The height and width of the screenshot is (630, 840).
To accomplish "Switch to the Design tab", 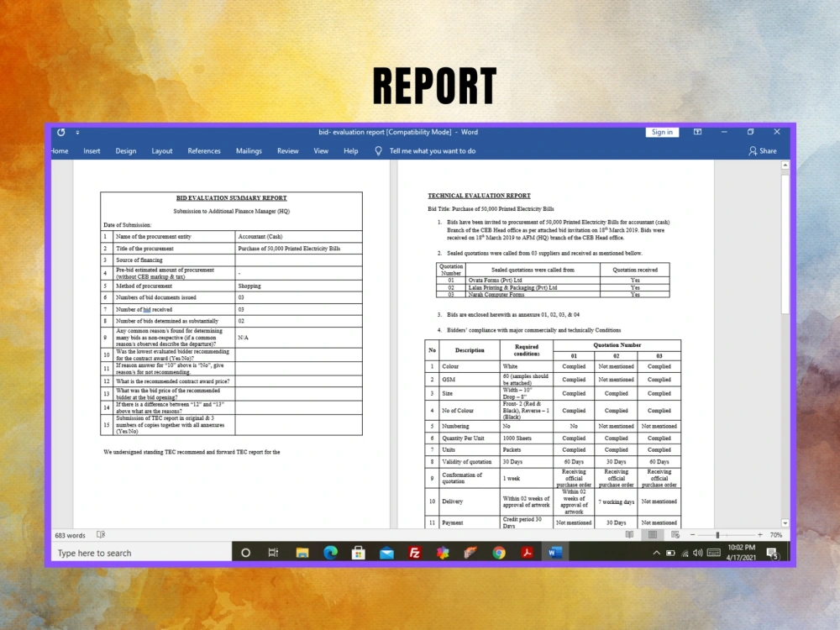I will pyautogui.click(x=126, y=151).
